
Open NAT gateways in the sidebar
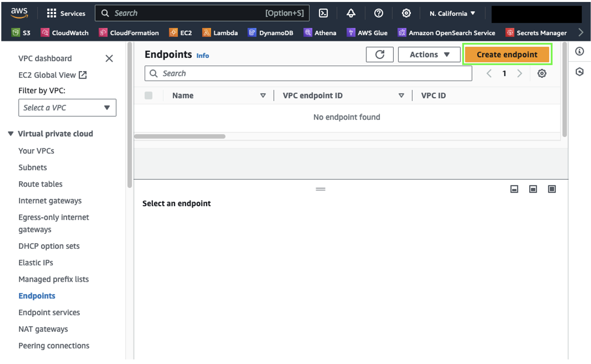(x=43, y=329)
